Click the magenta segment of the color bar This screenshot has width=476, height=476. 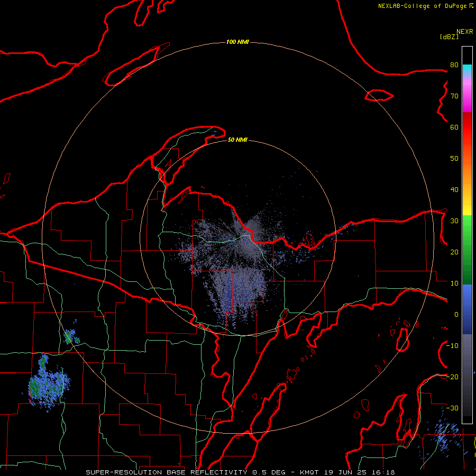point(467,96)
